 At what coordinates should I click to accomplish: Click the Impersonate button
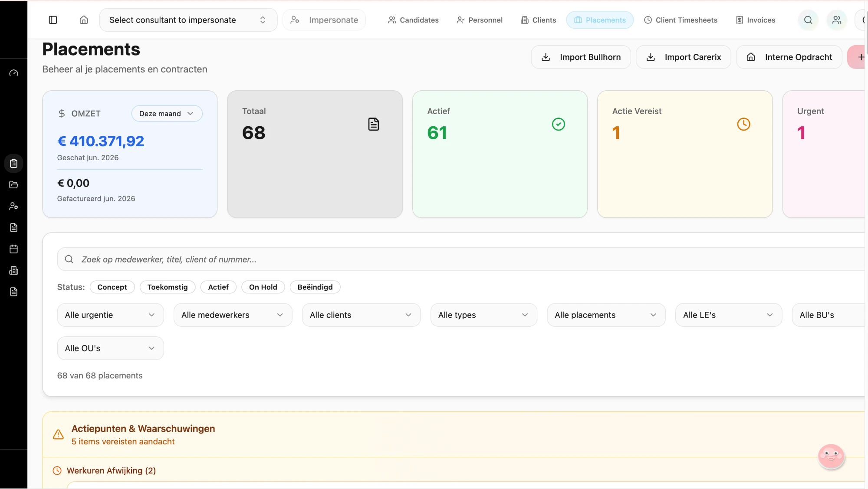click(x=324, y=20)
